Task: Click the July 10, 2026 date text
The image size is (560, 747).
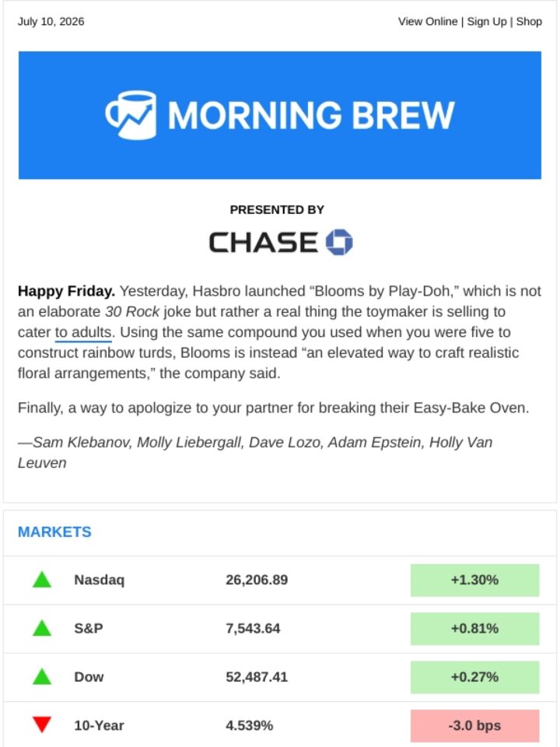Action: coord(51,22)
